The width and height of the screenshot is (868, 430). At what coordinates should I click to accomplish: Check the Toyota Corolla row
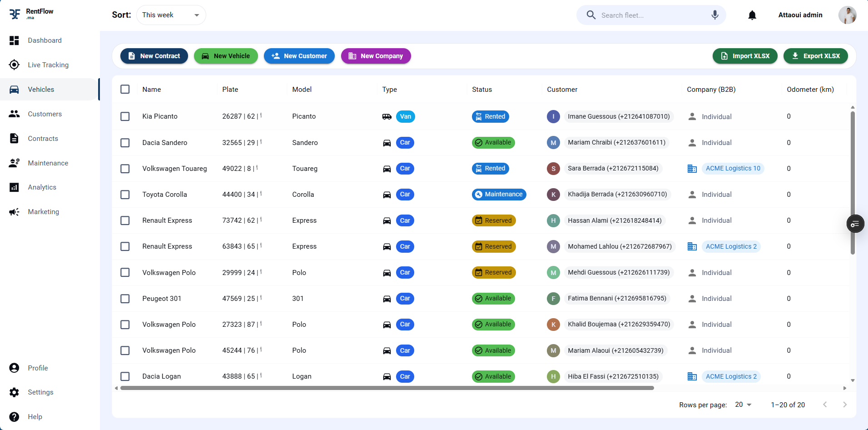pos(125,195)
